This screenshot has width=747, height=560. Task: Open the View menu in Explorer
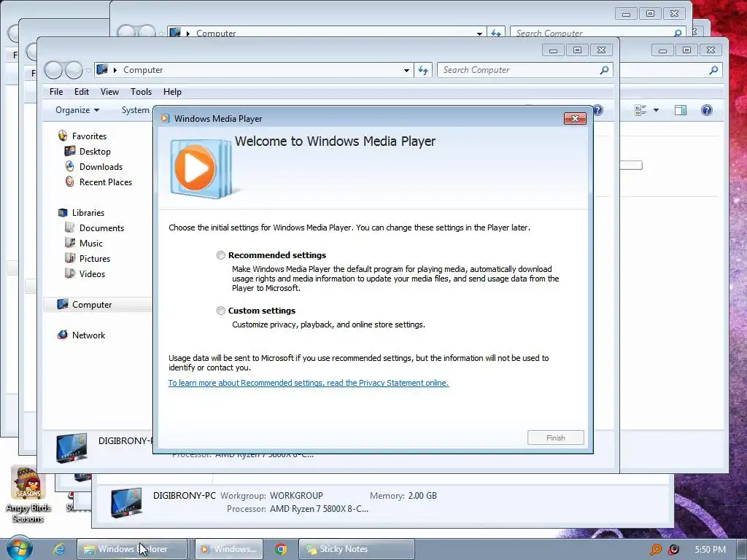pos(109,92)
